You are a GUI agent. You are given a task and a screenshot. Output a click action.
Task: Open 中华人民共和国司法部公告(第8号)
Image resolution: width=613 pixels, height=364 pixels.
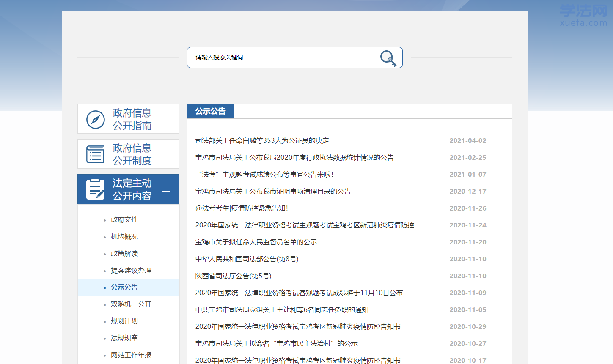tap(247, 259)
